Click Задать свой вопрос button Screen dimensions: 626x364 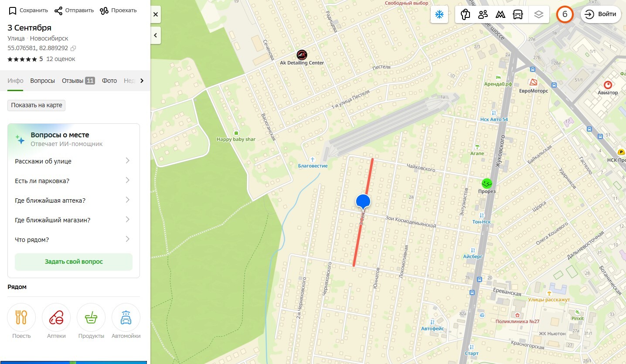pyautogui.click(x=74, y=262)
